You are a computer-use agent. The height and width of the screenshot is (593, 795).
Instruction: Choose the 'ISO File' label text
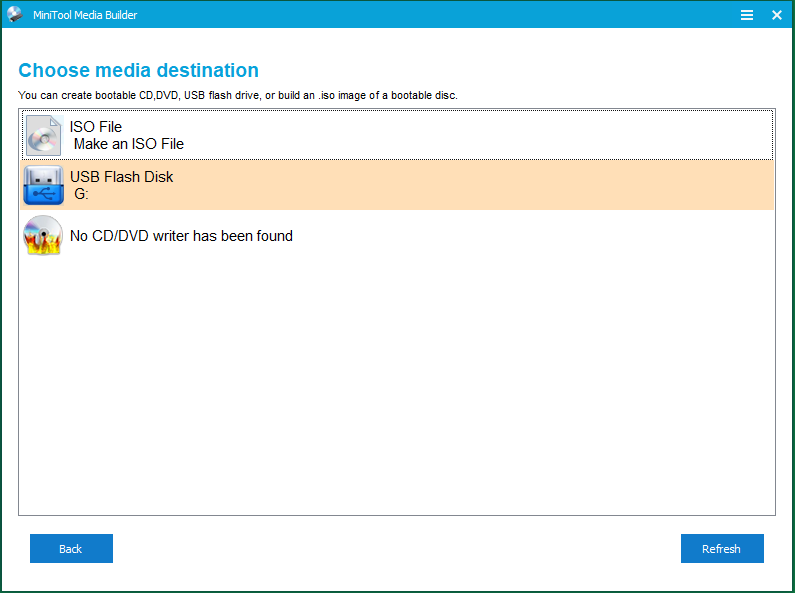point(96,127)
